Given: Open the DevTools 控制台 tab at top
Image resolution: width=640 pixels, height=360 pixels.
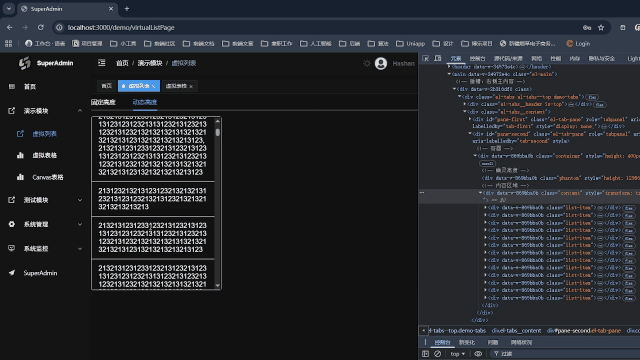Looking at the screenshot, I should [x=477, y=58].
